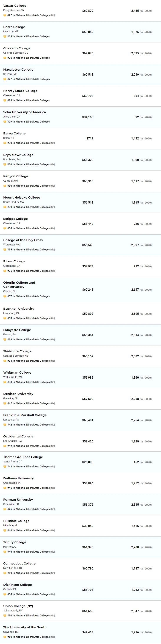Click the badge icon under Berea College

(x=5, y=143)
